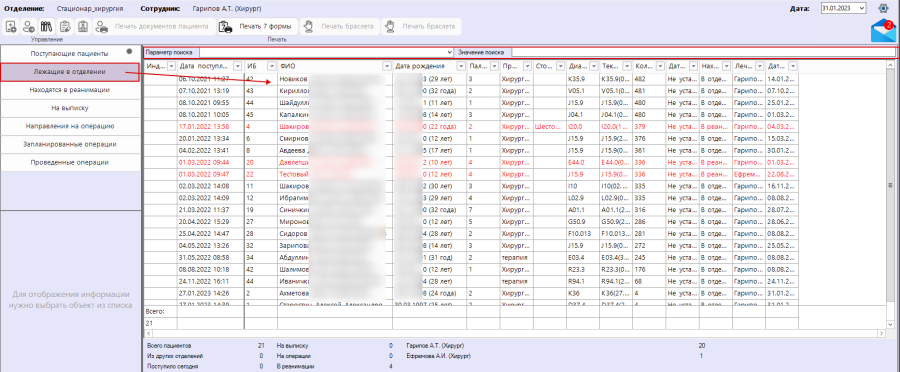The image size is (900, 372).
Task: Click diagnosis cell K35.9
Action: [x=583, y=79]
